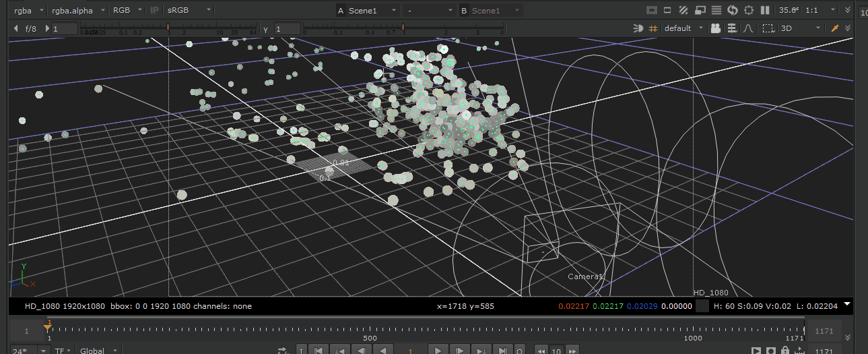The width and height of the screenshot is (868, 354).
Task: Click the bell curve icon
Action: [748, 28]
